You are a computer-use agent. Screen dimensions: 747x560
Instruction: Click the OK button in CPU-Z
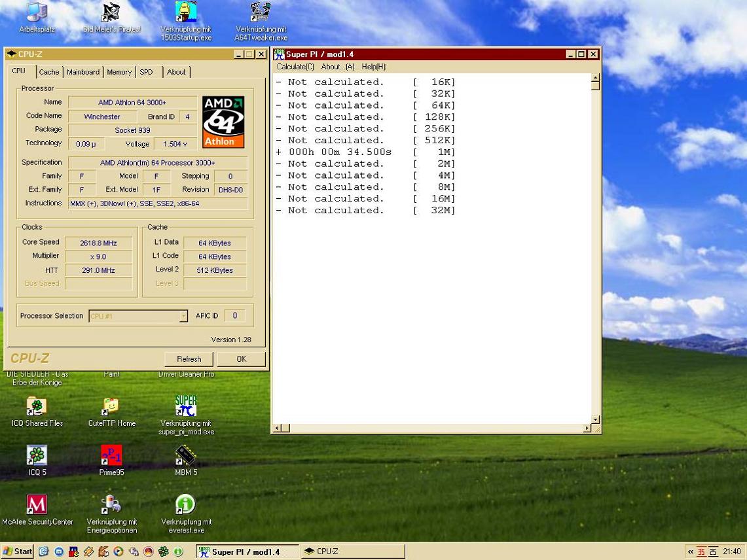(242, 359)
